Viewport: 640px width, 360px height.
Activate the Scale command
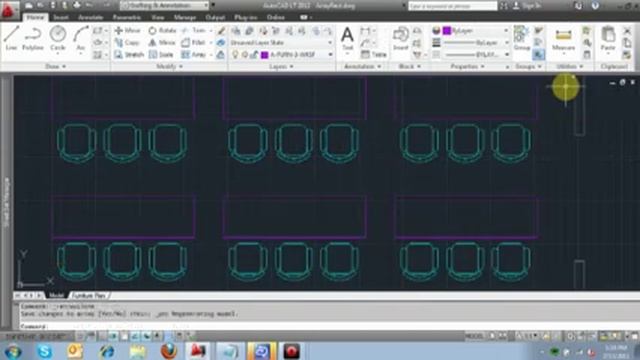point(161,55)
